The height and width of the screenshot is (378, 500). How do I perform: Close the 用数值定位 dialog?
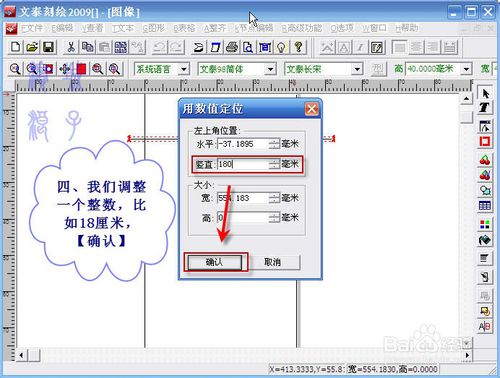click(312, 109)
